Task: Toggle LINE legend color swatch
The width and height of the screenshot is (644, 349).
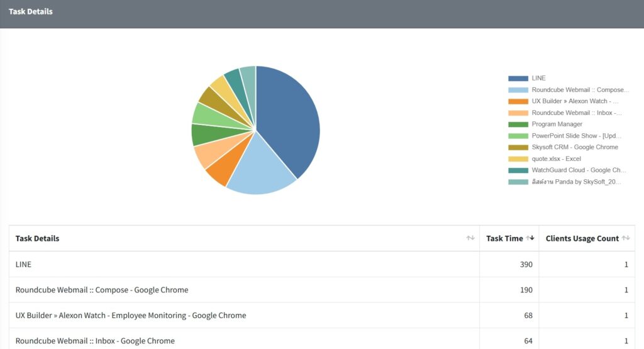Action: click(x=518, y=79)
